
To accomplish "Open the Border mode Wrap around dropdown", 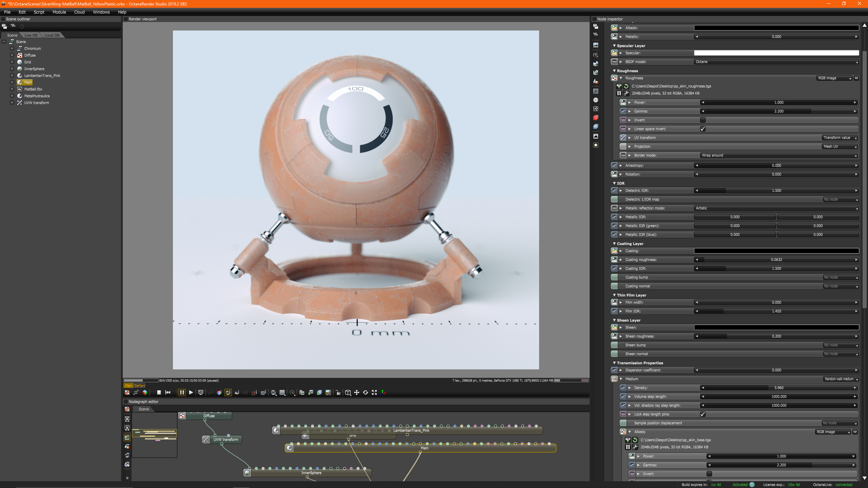I will (x=779, y=155).
